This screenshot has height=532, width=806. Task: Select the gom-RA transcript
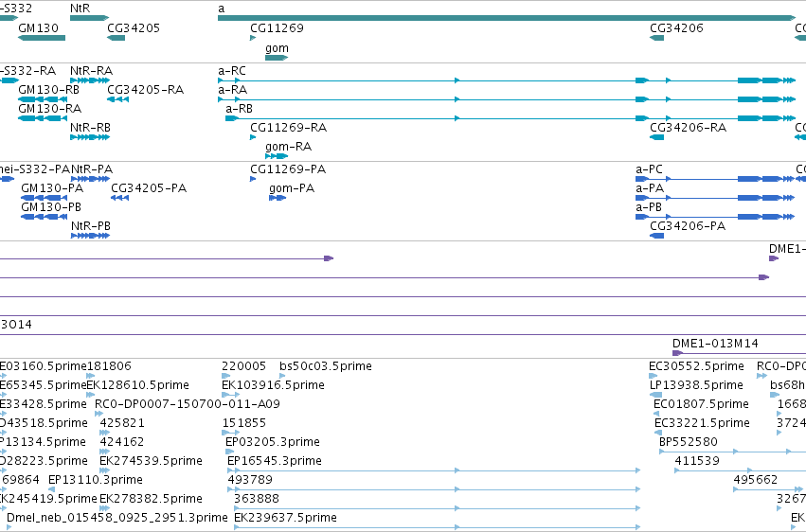277,156
